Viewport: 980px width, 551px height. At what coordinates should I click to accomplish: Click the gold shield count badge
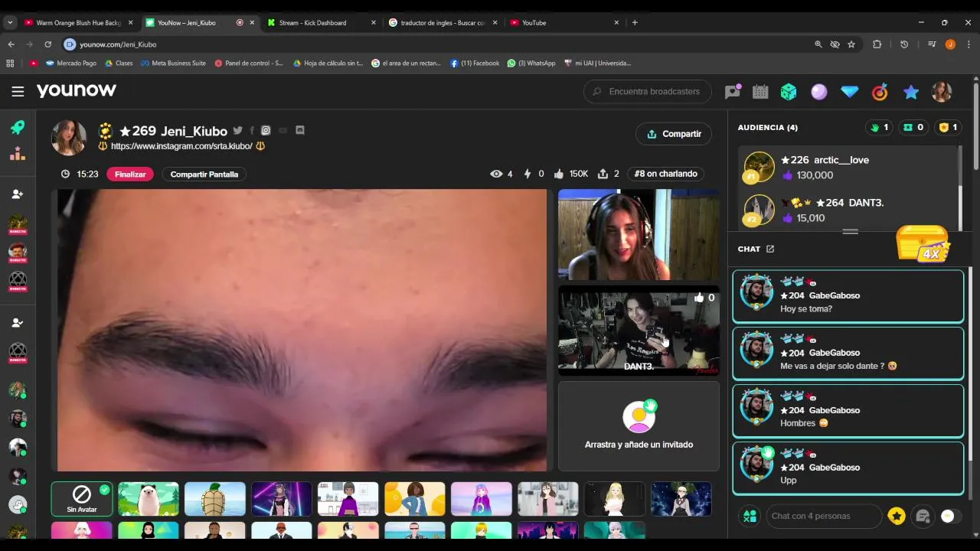click(948, 127)
